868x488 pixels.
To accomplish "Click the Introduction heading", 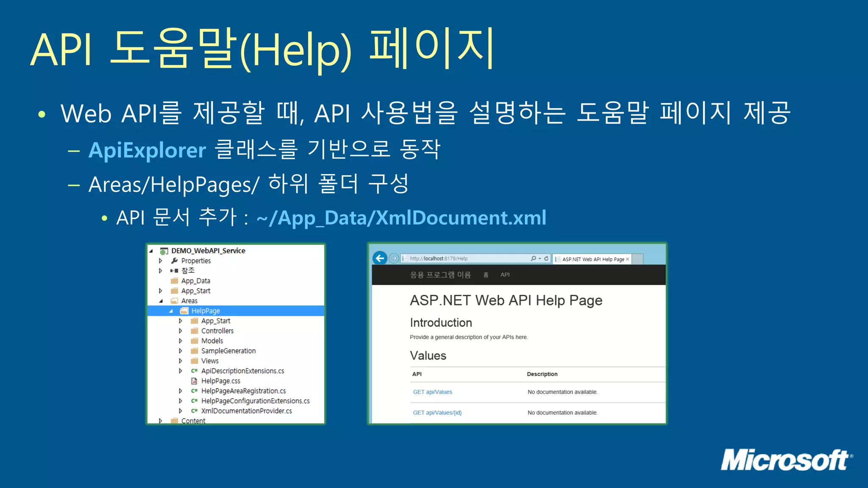I will tap(441, 323).
